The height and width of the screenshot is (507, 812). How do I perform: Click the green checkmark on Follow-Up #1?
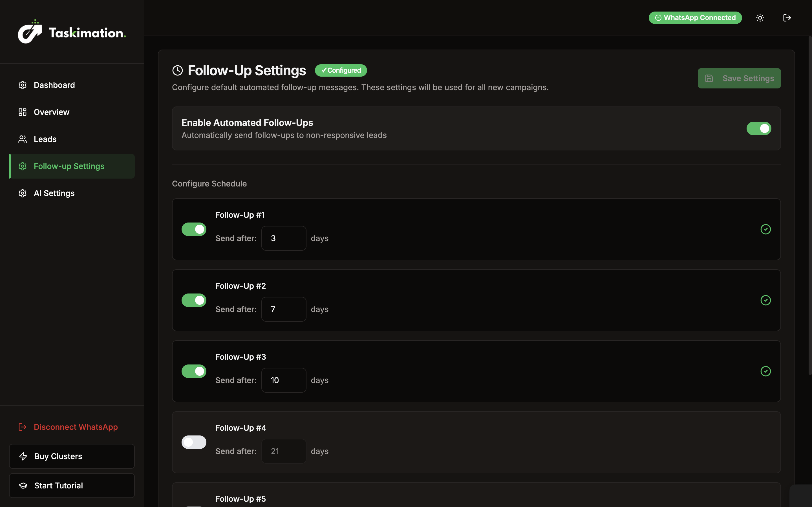pos(765,229)
